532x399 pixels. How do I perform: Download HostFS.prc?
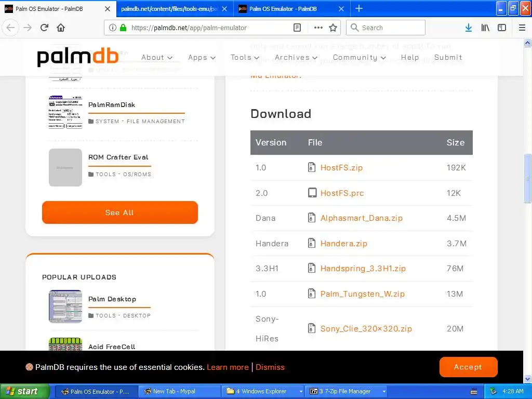click(342, 193)
